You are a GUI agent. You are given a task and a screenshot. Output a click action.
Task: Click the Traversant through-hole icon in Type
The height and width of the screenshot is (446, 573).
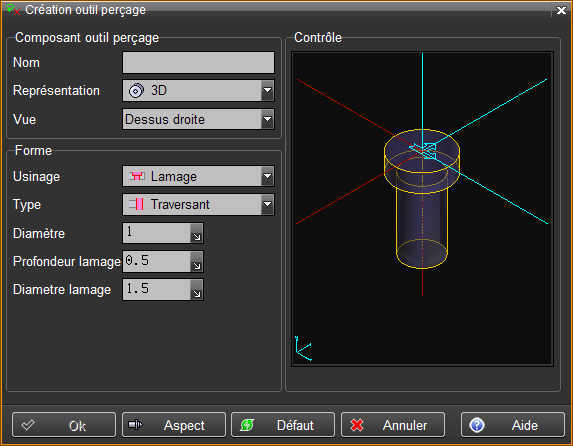click(136, 204)
